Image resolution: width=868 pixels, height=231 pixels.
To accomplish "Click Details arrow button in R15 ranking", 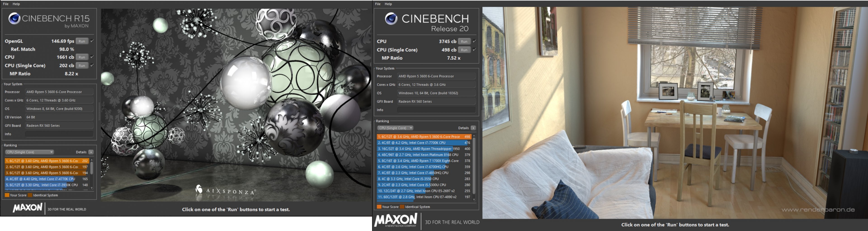I will click(91, 152).
